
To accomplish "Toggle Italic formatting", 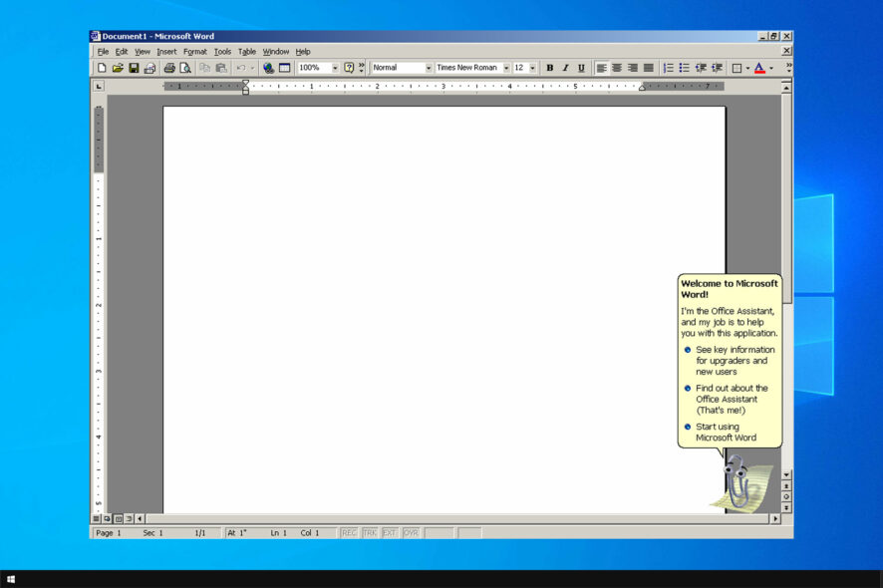I will (565, 68).
